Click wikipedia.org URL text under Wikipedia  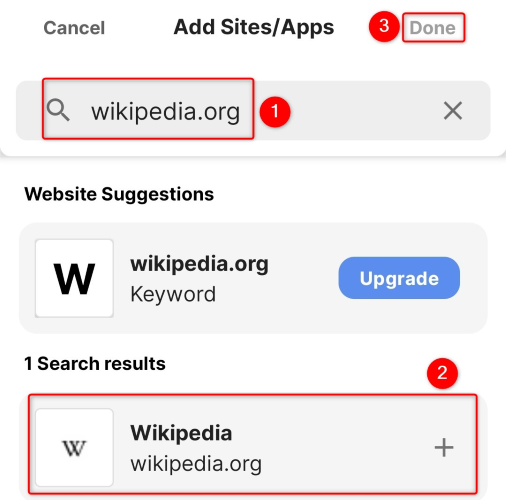coord(196,464)
